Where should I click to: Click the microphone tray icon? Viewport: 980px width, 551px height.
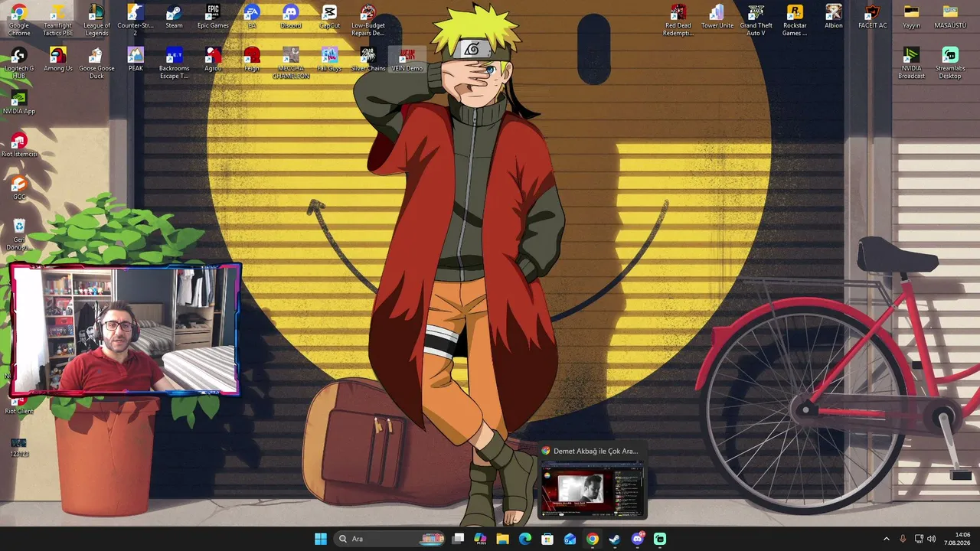click(x=903, y=539)
